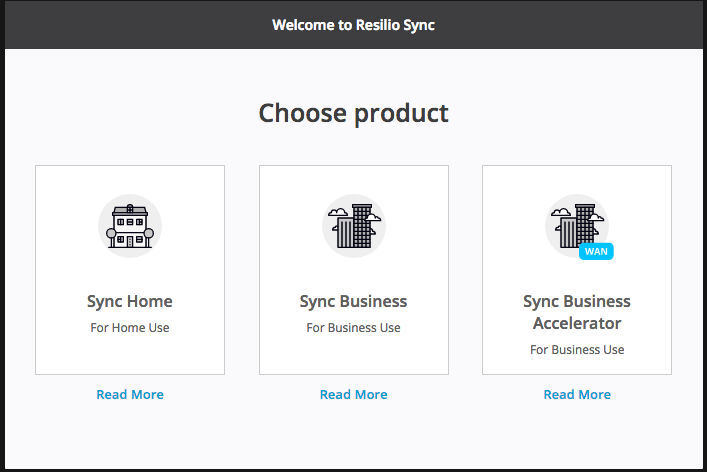Click the Sync Business Accelerator buildings icon
The width and height of the screenshot is (707, 472).
577,226
